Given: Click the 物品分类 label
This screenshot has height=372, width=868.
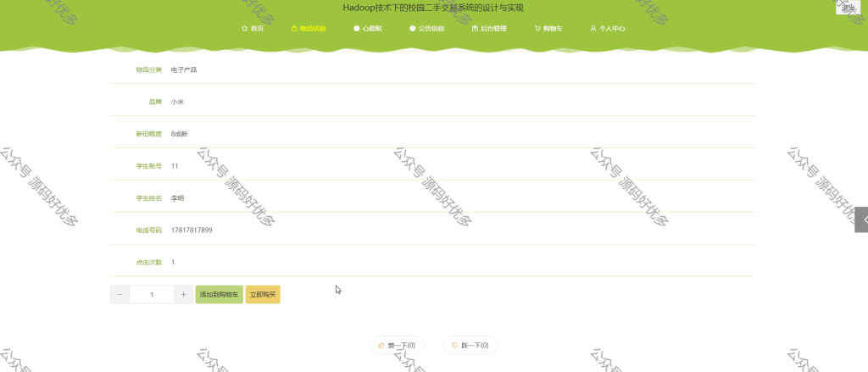Looking at the screenshot, I should pyautogui.click(x=149, y=69).
